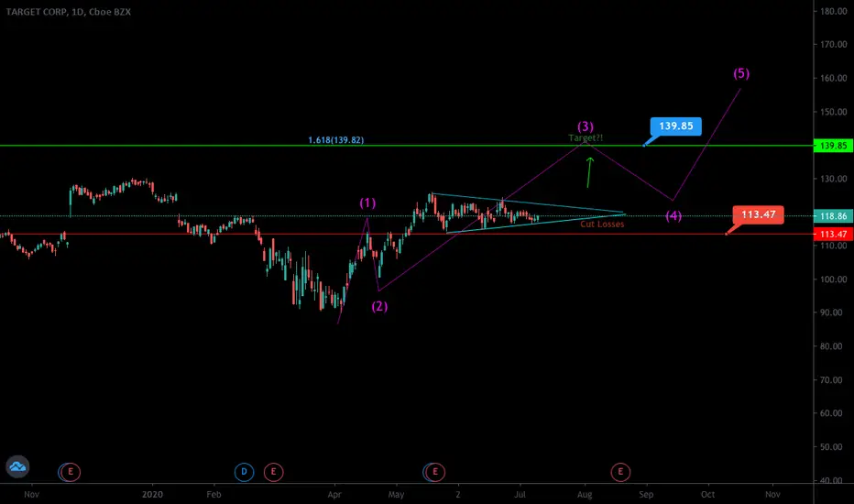
Task: Open the earnings 'E' marker above May
Action: click(x=435, y=472)
